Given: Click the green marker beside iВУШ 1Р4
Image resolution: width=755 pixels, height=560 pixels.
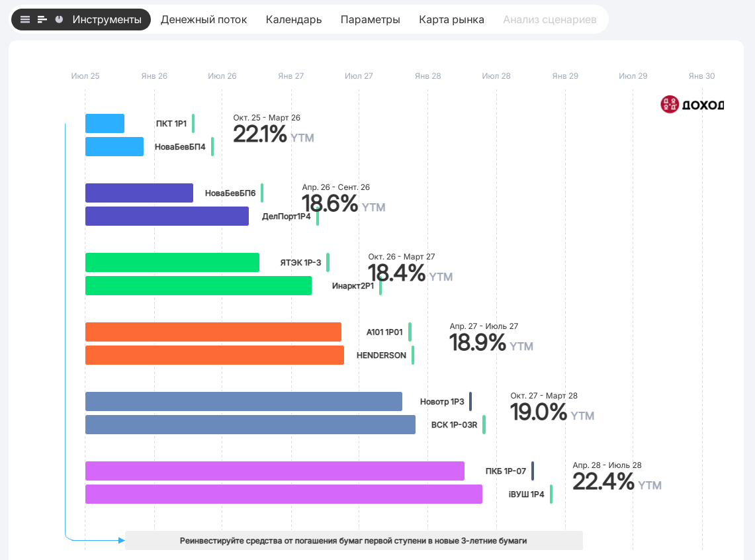Looking at the screenshot, I should [551, 494].
